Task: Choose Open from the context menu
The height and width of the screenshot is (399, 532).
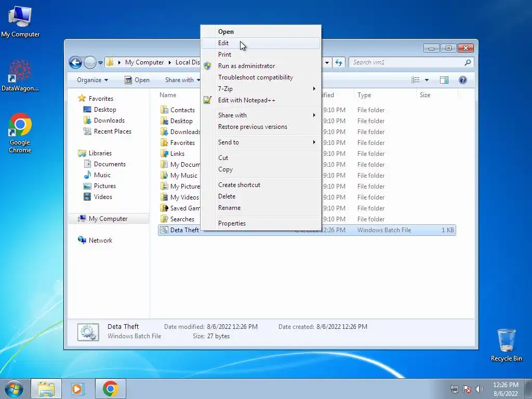Action: coord(261,32)
